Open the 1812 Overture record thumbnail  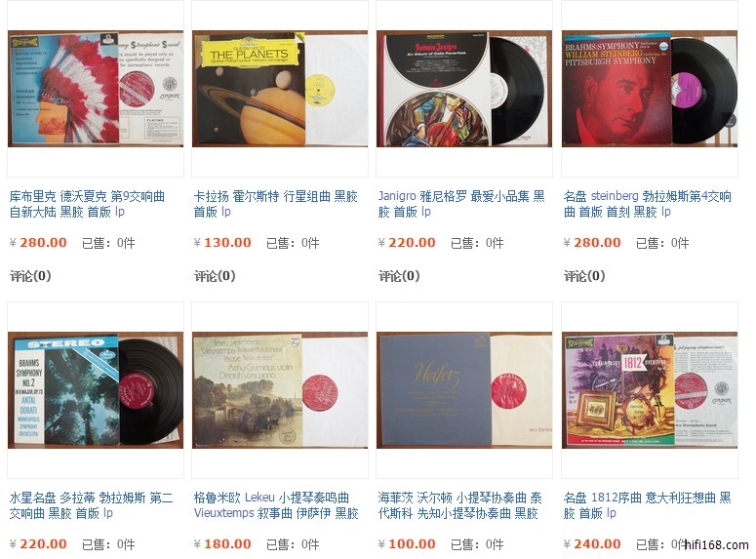650,390
